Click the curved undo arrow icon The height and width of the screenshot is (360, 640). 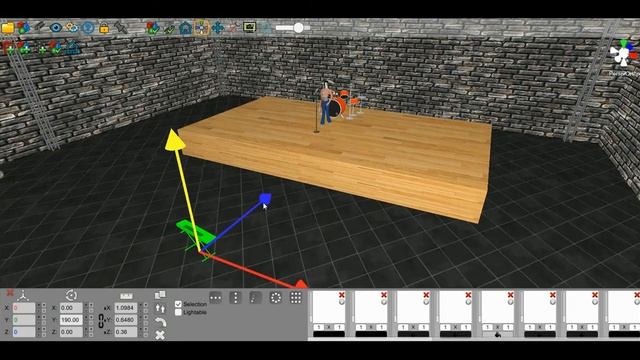[x=160, y=322]
